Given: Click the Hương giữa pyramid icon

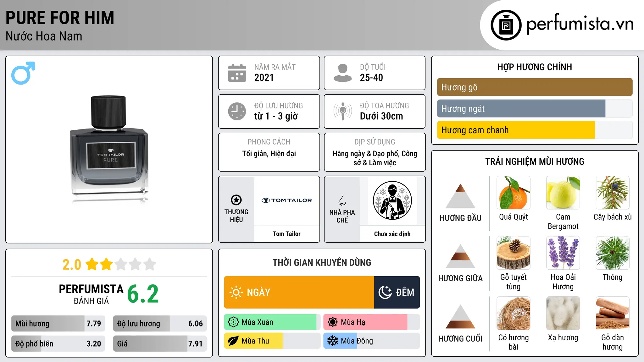Looking at the screenshot, I should [460, 256].
